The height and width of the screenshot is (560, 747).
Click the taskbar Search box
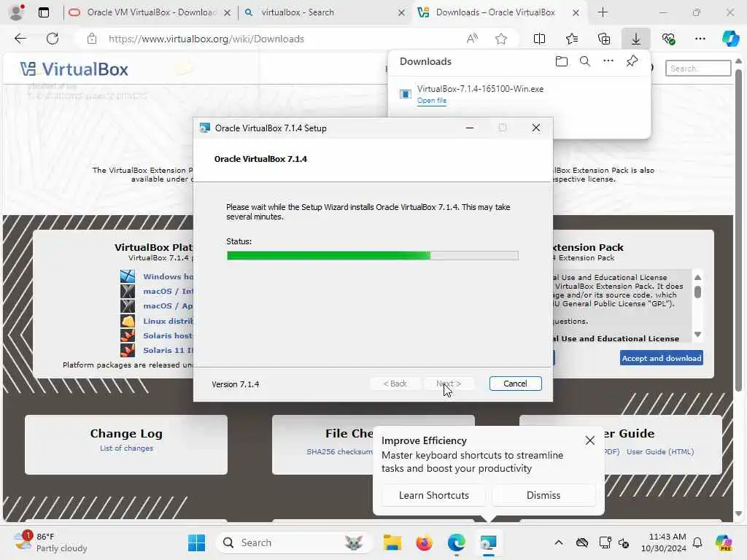click(294, 542)
